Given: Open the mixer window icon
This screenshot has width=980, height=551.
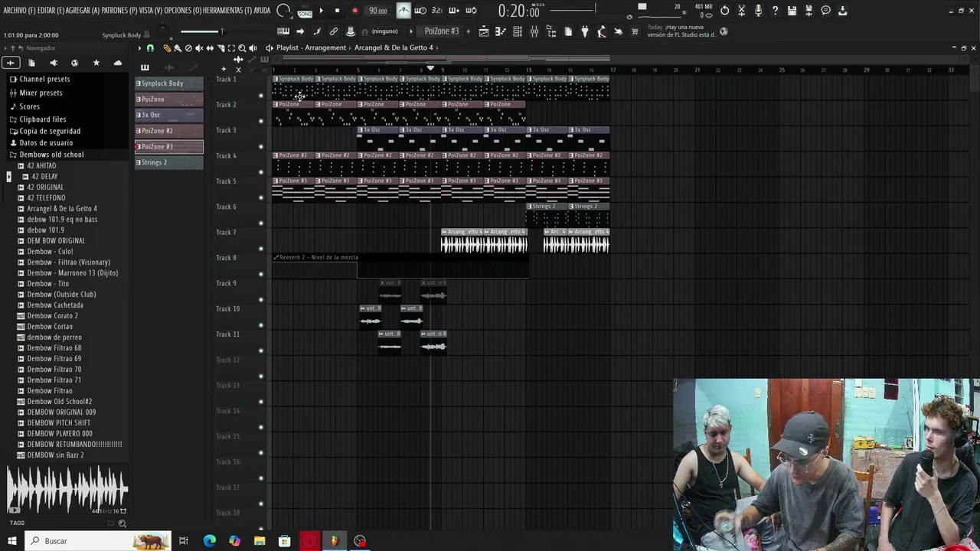Looking at the screenshot, I should [x=534, y=31].
